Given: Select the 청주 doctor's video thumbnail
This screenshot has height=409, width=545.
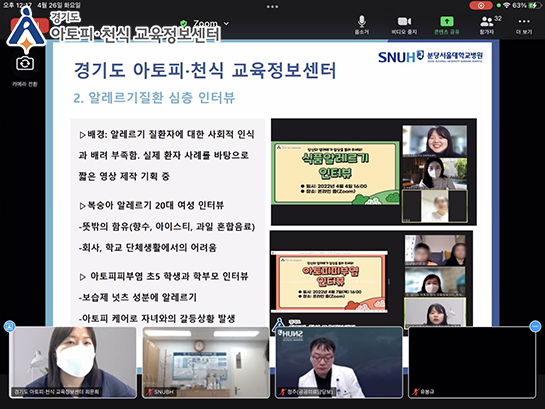Looking at the screenshot, I should coord(339,362).
